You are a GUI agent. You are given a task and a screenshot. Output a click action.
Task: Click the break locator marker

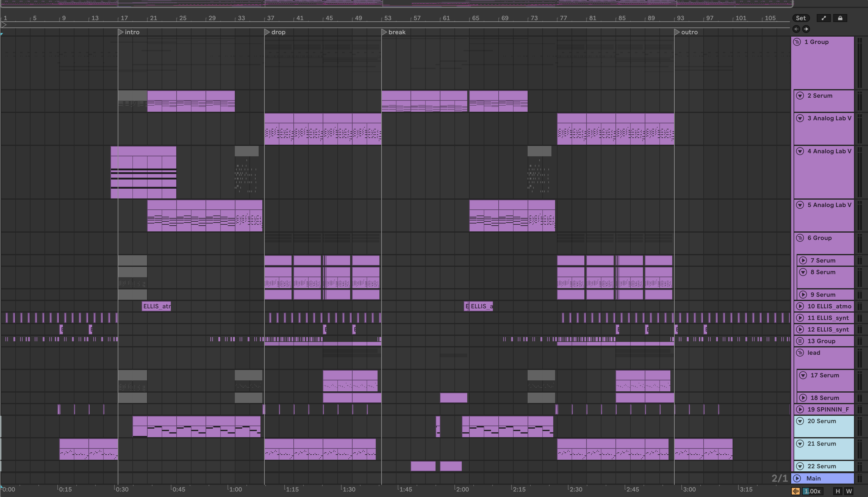(x=384, y=32)
